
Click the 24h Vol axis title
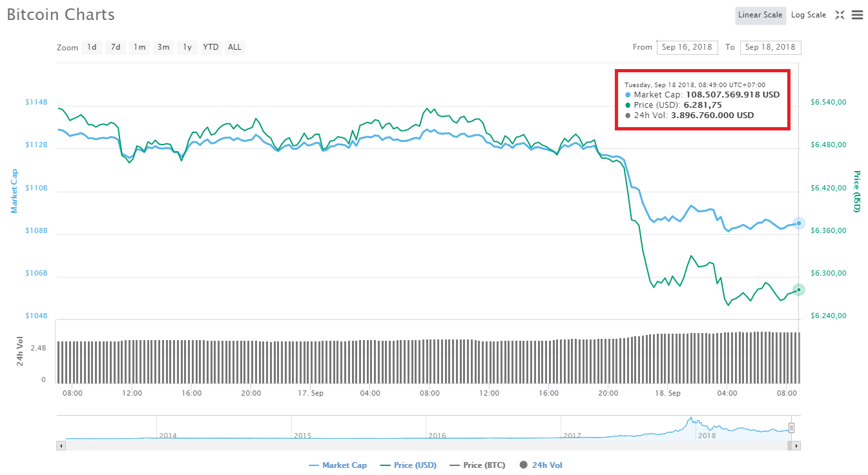[x=20, y=352]
